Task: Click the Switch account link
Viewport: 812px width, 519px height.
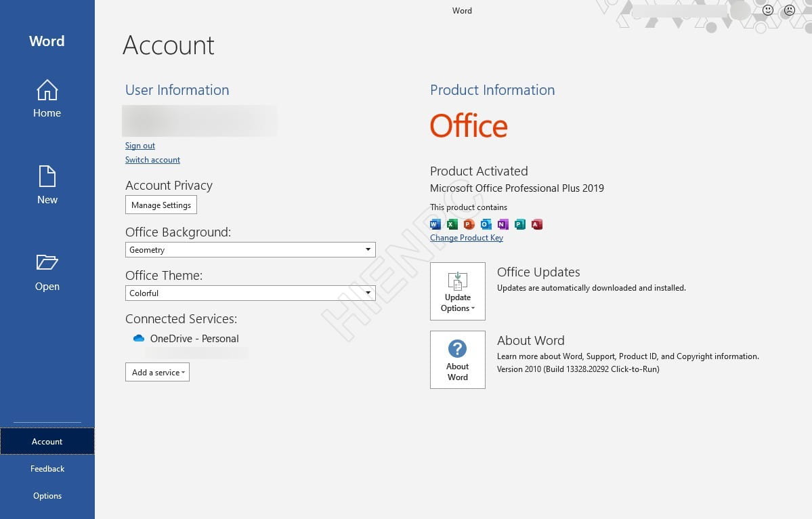Action: point(152,160)
